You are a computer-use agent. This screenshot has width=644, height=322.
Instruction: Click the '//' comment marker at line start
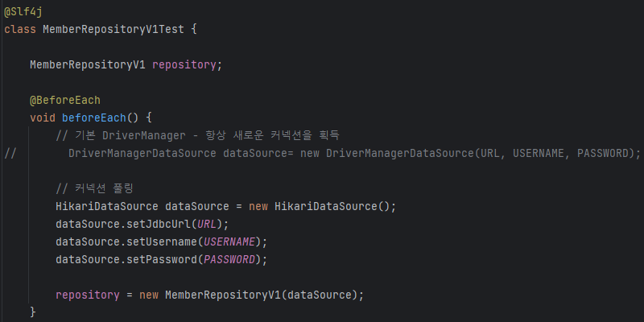pos(10,153)
